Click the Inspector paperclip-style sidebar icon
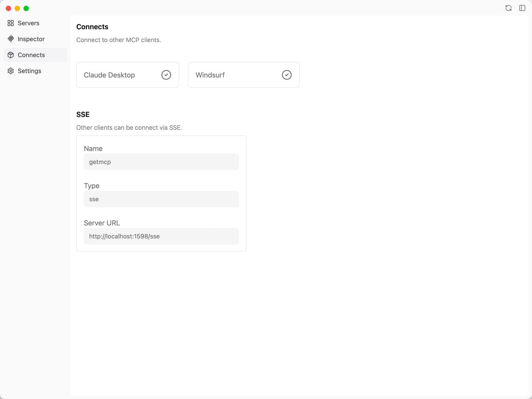 [11, 39]
